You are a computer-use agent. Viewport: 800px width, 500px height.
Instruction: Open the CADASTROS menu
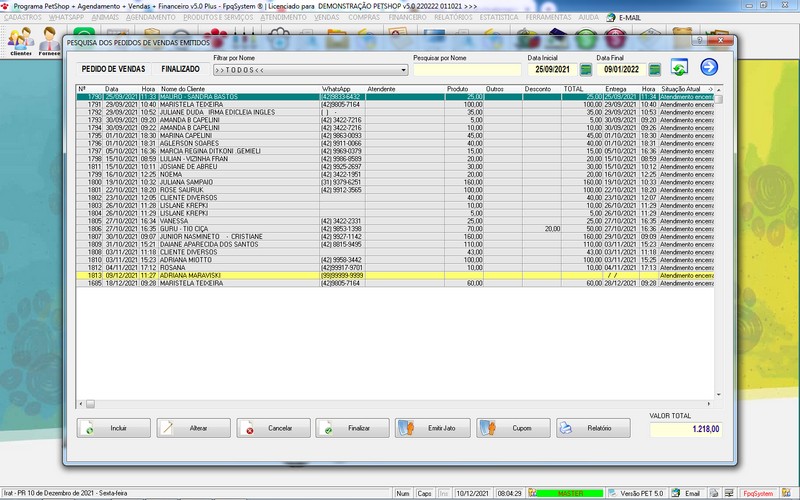click(23, 17)
